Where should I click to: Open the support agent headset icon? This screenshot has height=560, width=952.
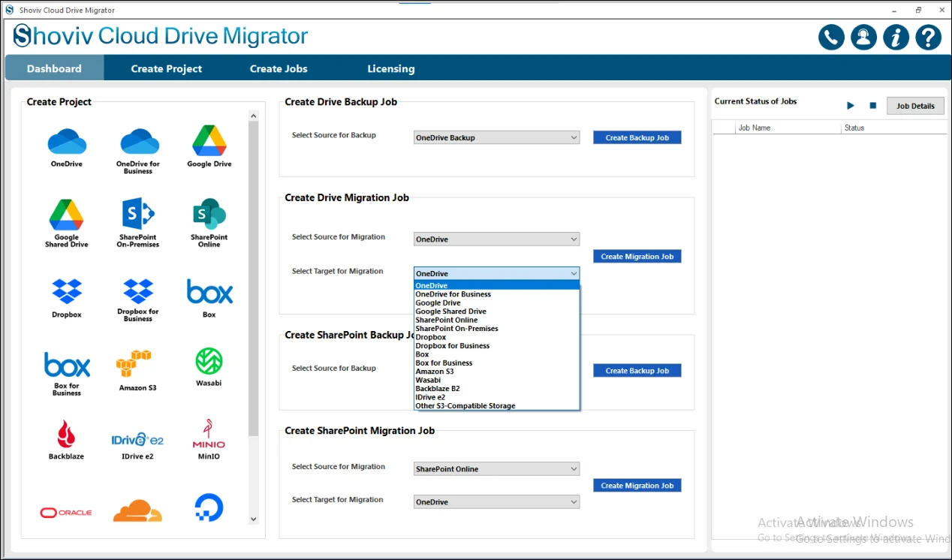coord(863,38)
